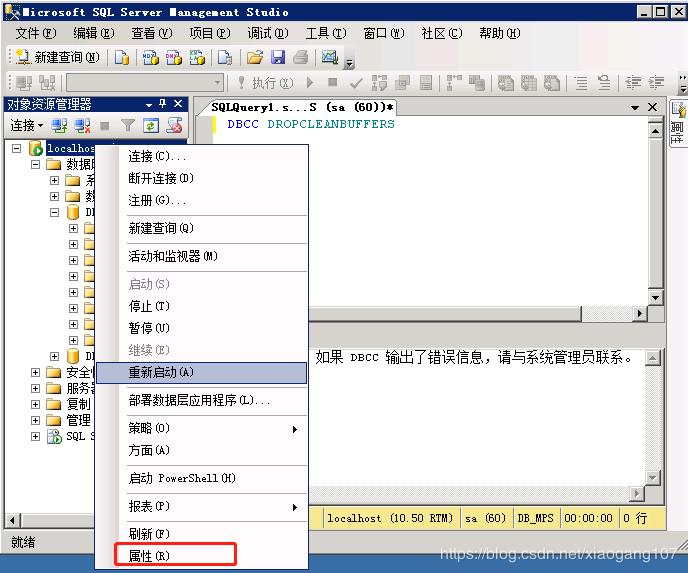Collapse the databases (数据库) folder node

coord(36,165)
